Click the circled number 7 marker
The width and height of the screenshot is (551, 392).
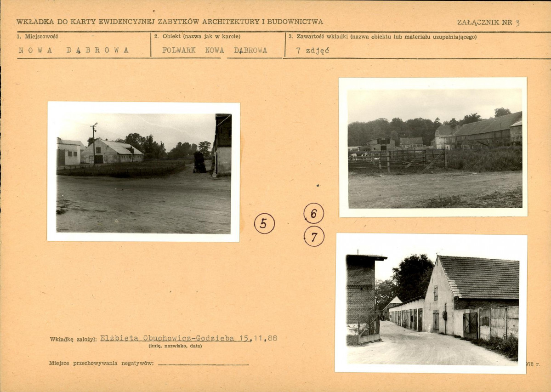tap(314, 237)
